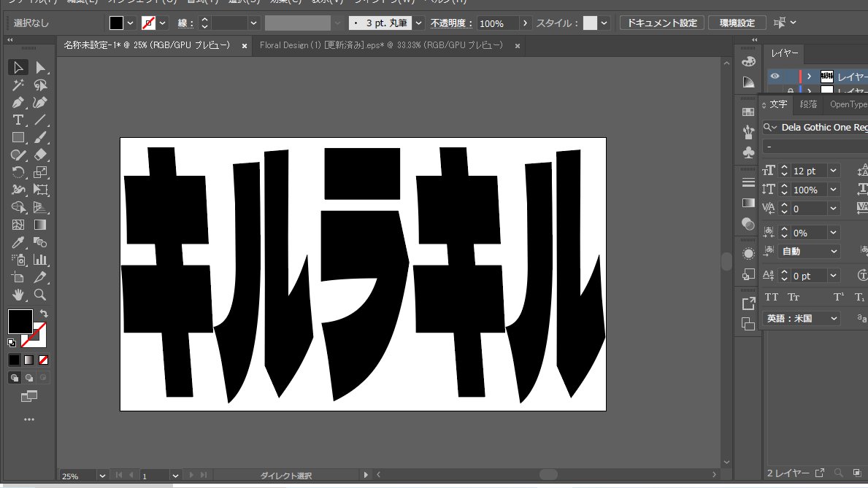Select the Slice tool
868x488 pixels.
point(40,277)
